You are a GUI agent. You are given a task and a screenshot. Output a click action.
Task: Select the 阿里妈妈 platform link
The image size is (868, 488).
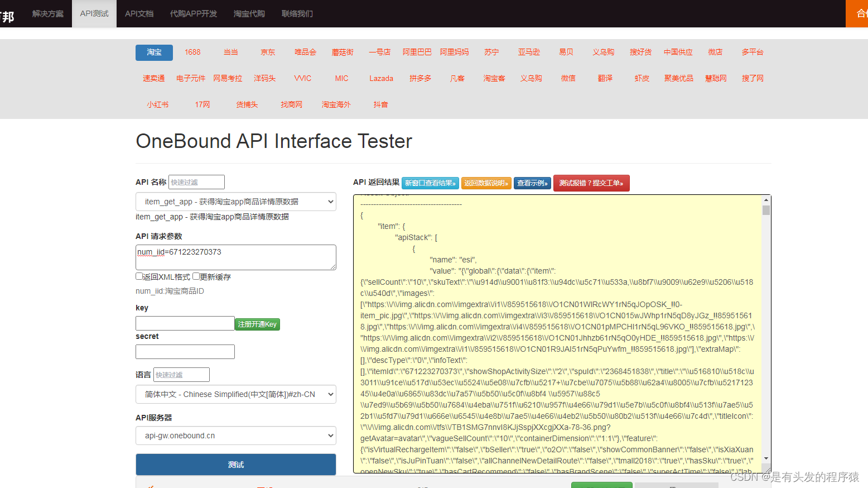tap(455, 52)
